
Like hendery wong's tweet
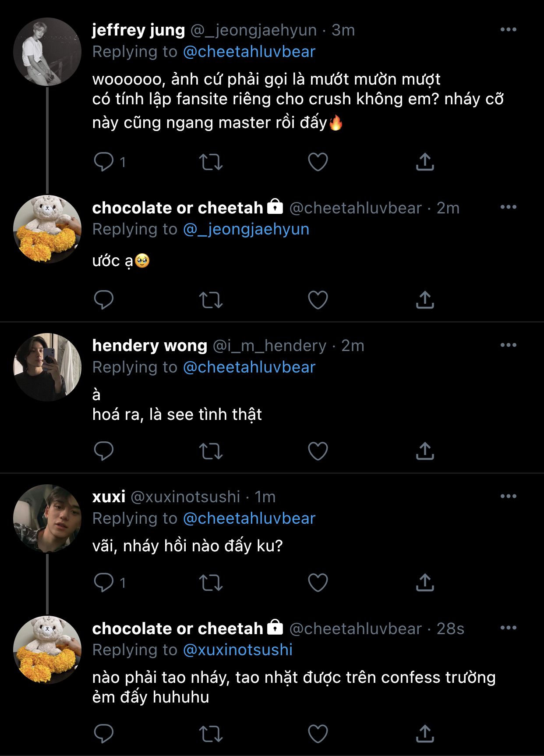coord(318,451)
